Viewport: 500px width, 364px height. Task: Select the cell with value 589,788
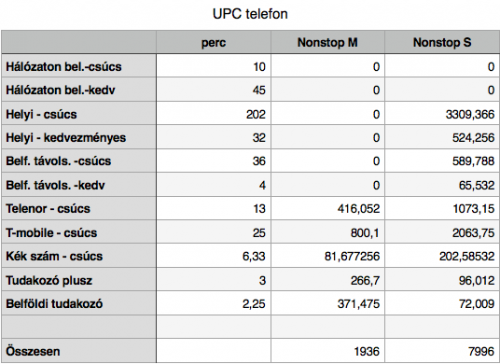442,161
